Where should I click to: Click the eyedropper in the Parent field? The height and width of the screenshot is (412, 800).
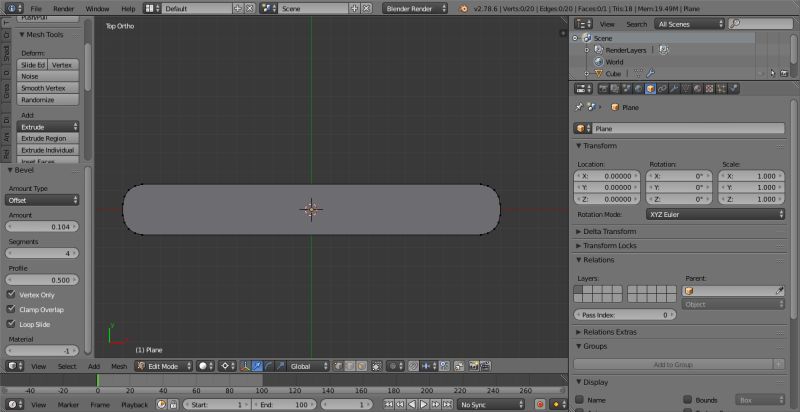779,291
